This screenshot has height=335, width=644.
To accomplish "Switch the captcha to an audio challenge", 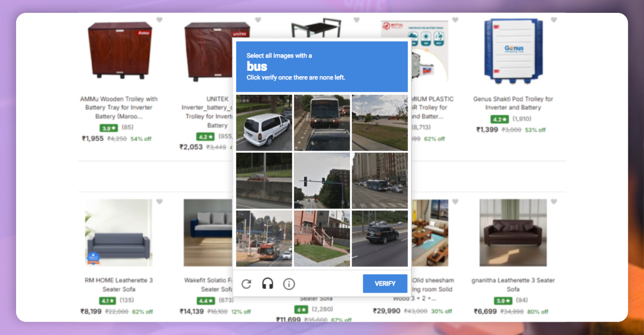I will (x=268, y=284).
